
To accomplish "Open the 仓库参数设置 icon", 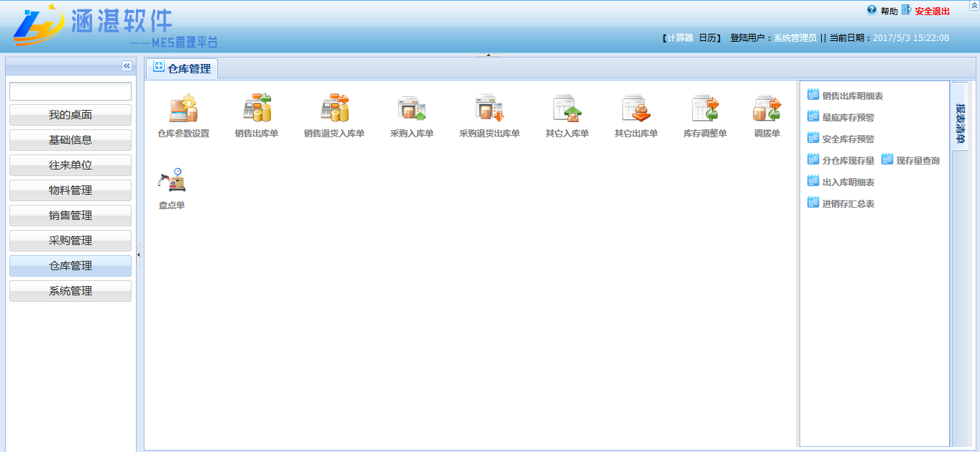I will [183, 109].
